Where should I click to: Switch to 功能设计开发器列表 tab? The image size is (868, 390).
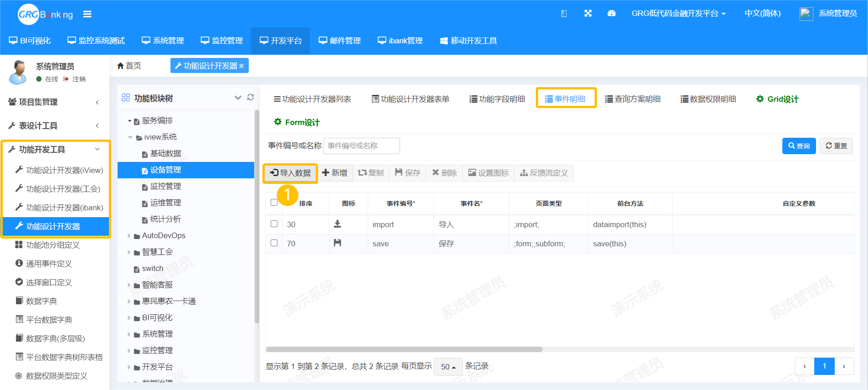313,99
